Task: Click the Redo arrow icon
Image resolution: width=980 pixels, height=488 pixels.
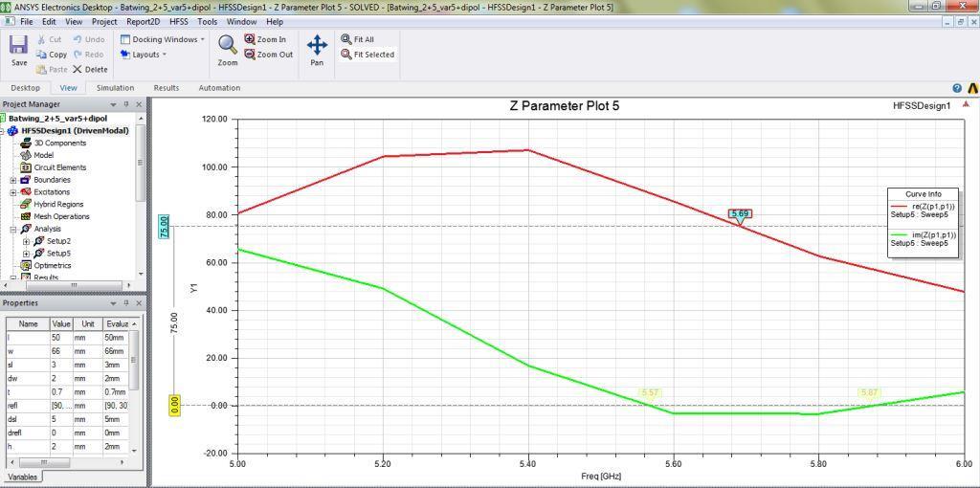Action: 78,55
